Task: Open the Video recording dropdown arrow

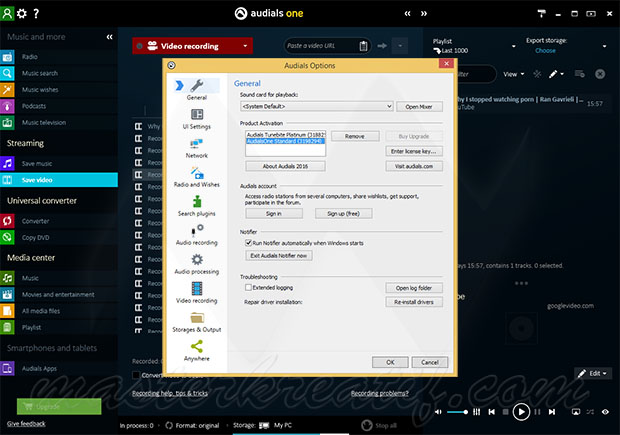Action: pos(245,46)
